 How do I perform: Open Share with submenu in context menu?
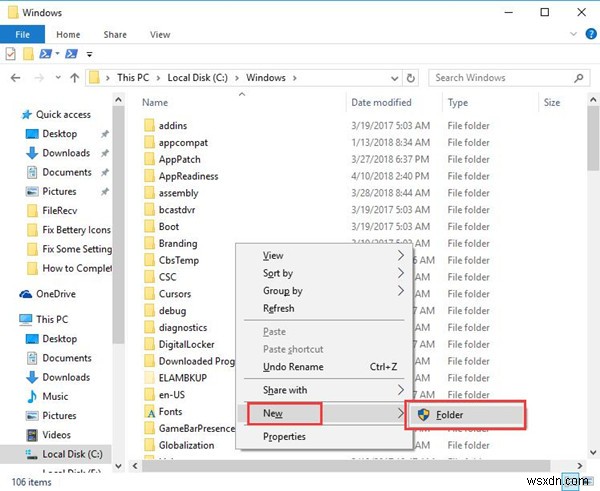(x=324, y=390)
